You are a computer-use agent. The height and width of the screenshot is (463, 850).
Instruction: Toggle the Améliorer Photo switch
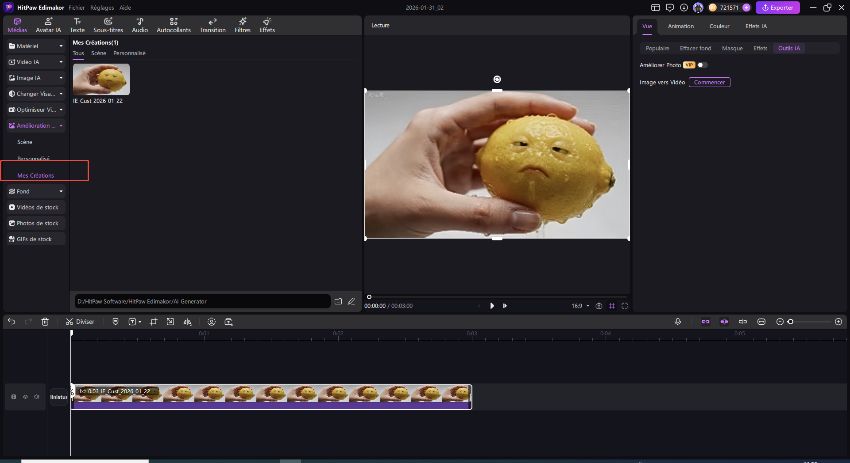pos(702,65)
